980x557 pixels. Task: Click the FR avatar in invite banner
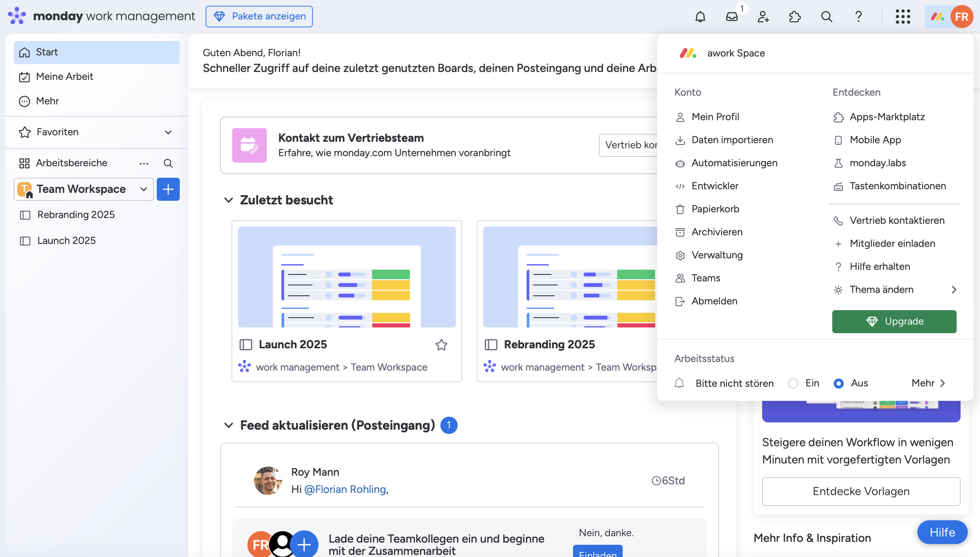click(261, 545)
